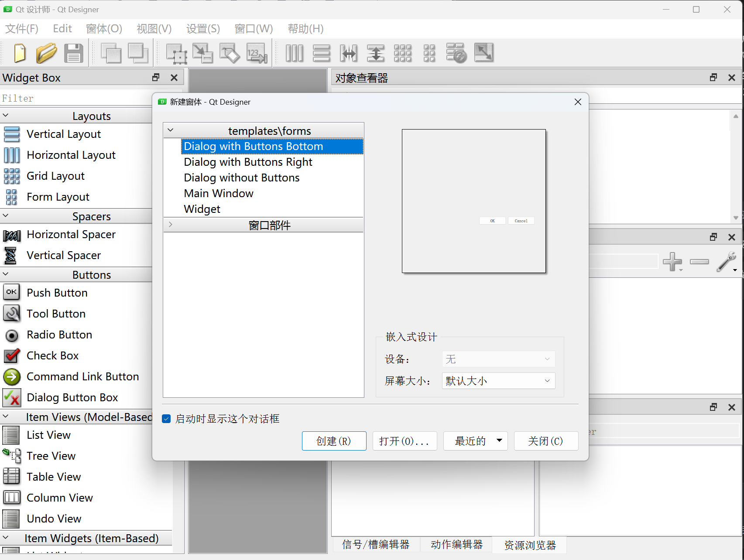Click the Lay Out in a Grid toolbar icon
The height and width of the screenshot is (560, 744).
click(403, 53)
